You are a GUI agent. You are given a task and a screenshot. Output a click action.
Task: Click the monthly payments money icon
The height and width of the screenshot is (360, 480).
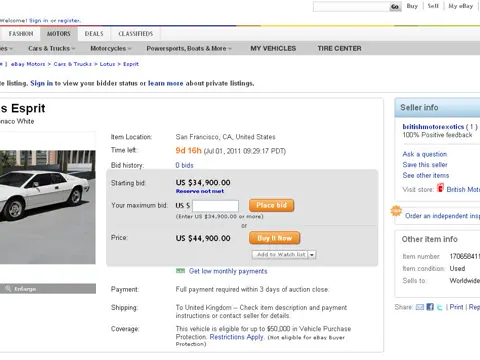(180, 271)
